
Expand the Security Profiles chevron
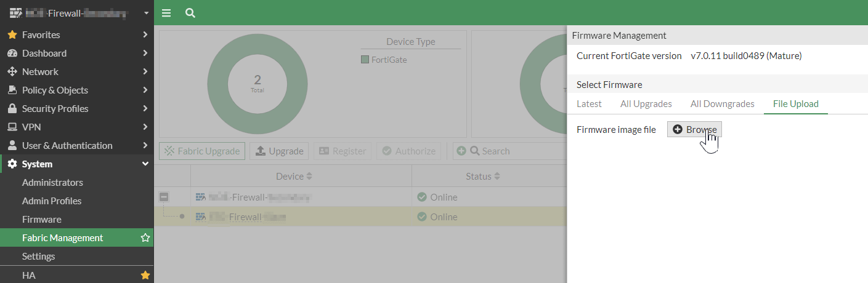(x=145, y=108)
